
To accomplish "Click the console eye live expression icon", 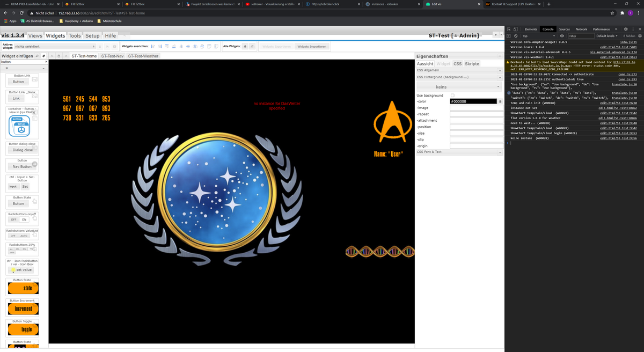I will point(562,36).
